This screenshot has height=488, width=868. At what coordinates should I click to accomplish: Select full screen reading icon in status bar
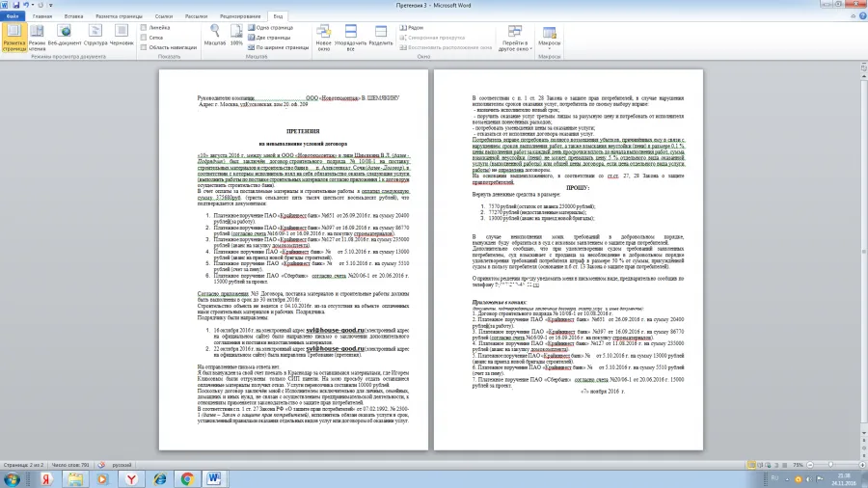(760, 465)
